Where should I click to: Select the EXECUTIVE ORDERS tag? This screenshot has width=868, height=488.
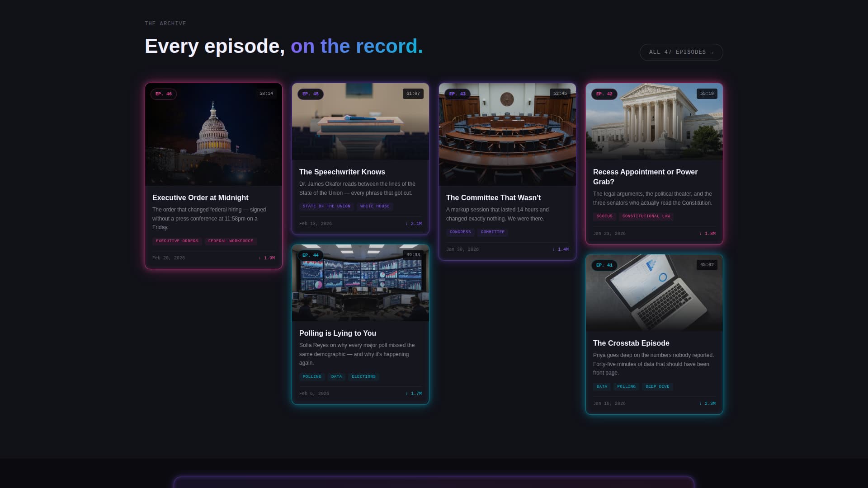point(177,241)
